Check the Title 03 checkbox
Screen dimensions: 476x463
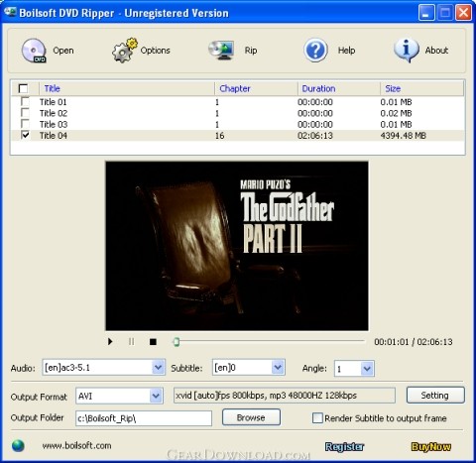point(25,124)
